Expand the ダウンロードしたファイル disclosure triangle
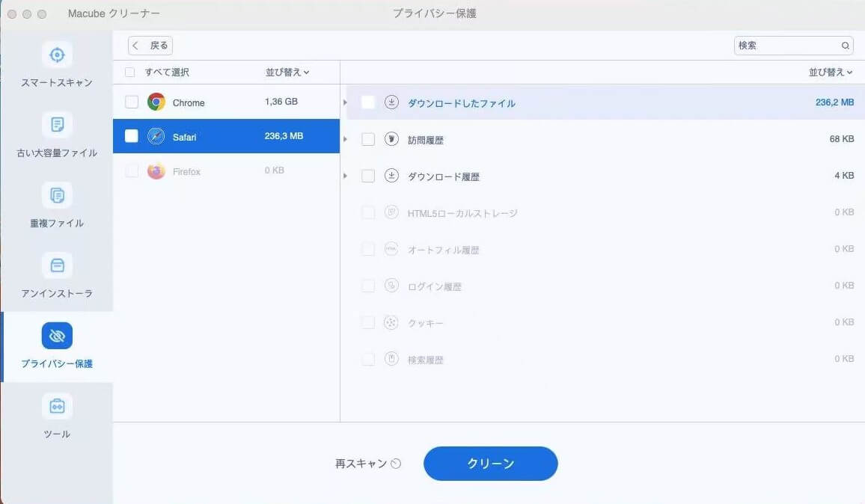The image size is (865, 504). tap(346, 102)
